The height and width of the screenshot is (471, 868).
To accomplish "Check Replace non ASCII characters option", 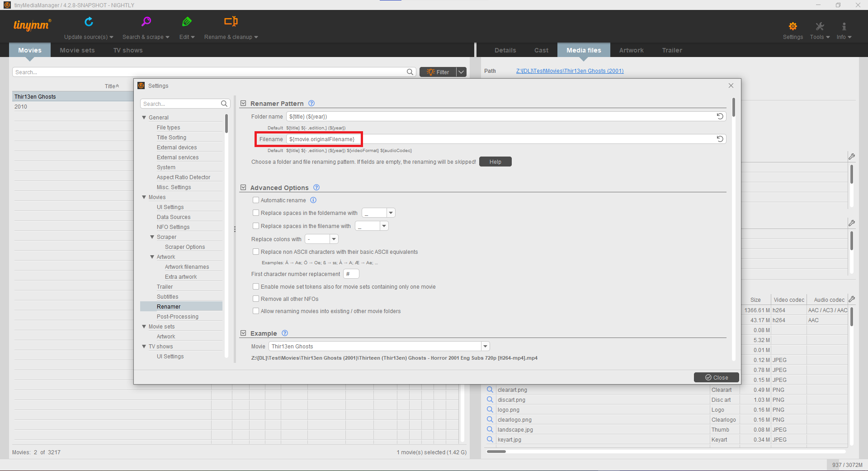I will (x=256, y=252).
